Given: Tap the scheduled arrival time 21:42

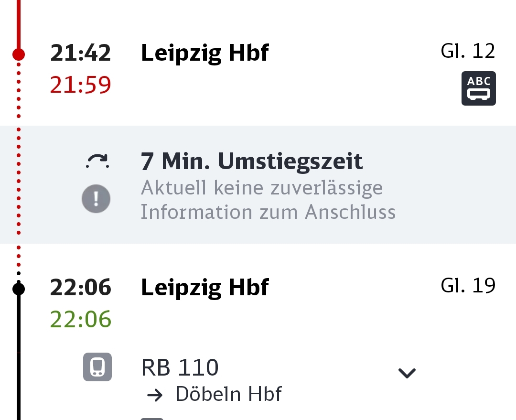Looking at the screenshot, I should (81, 53).
